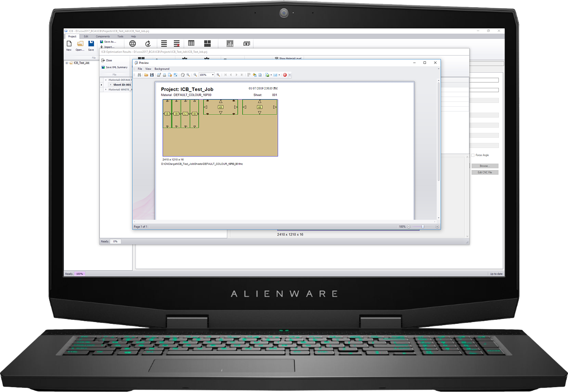The image size is (568, 392).
Task: Open the Preview toolbar overflow arrow
Action: tap(290, 75)
